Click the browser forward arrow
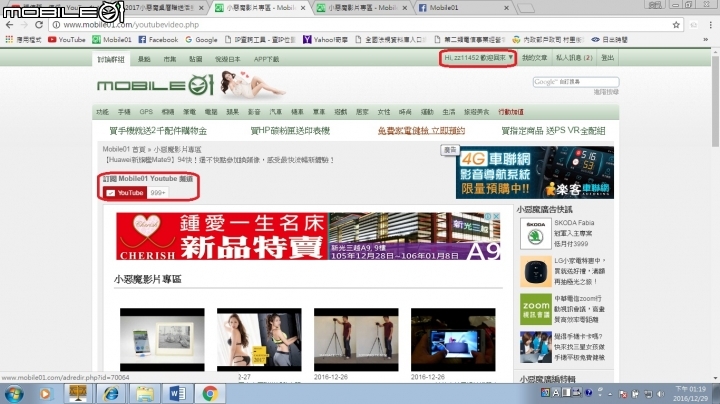Image resolution: width=720 pixels, height=404 pixels. tap(24, 25)
